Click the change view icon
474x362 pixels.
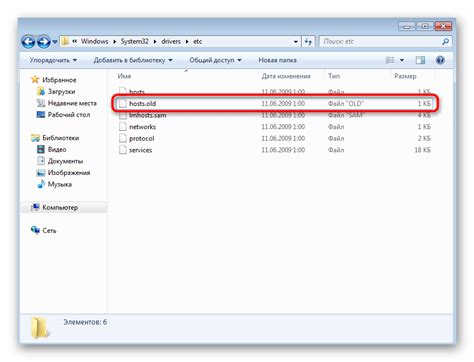390,60
